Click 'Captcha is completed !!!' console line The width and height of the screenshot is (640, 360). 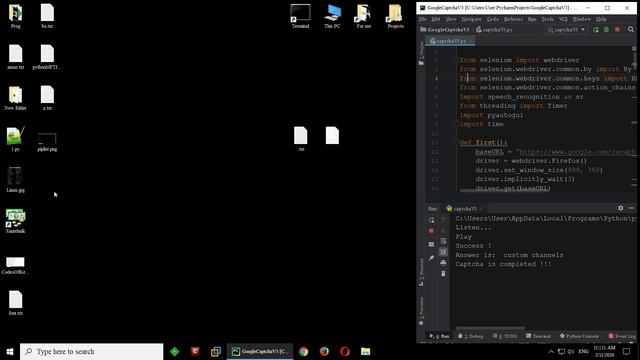pos(503,264)
